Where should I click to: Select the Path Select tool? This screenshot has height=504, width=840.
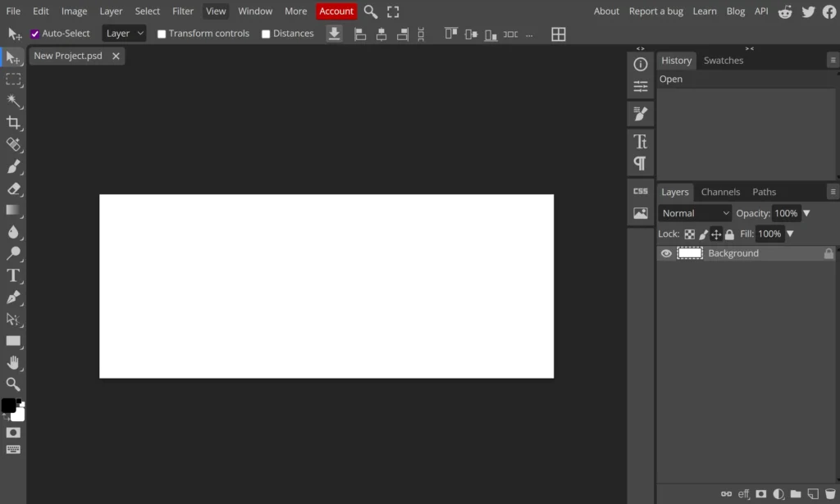coord(13,320)
